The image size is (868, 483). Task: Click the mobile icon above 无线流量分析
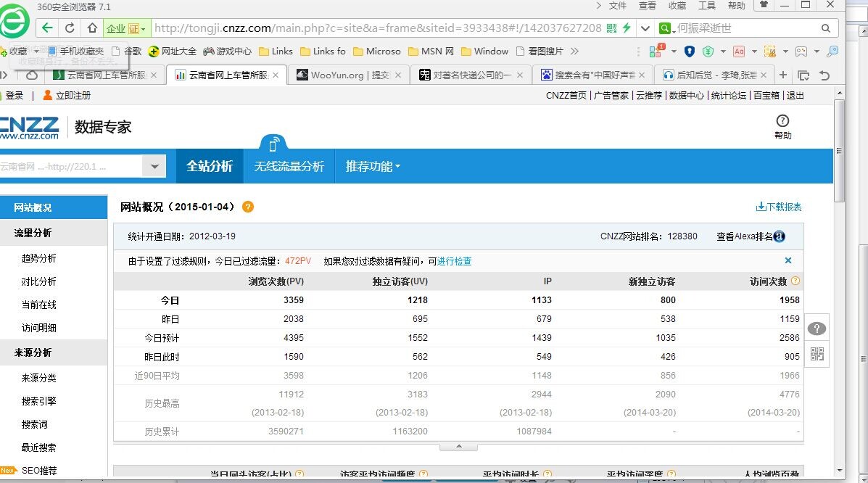click(273, 145)
